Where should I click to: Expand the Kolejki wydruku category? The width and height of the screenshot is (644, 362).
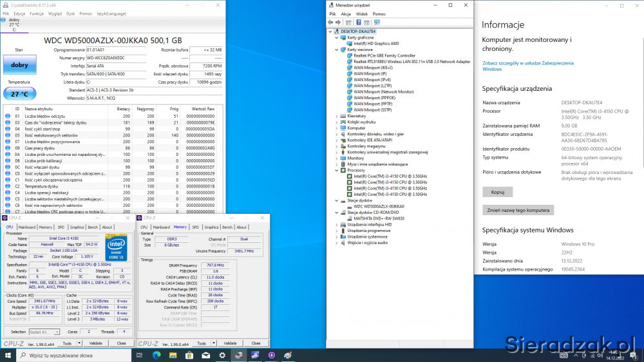coord(337,122)
